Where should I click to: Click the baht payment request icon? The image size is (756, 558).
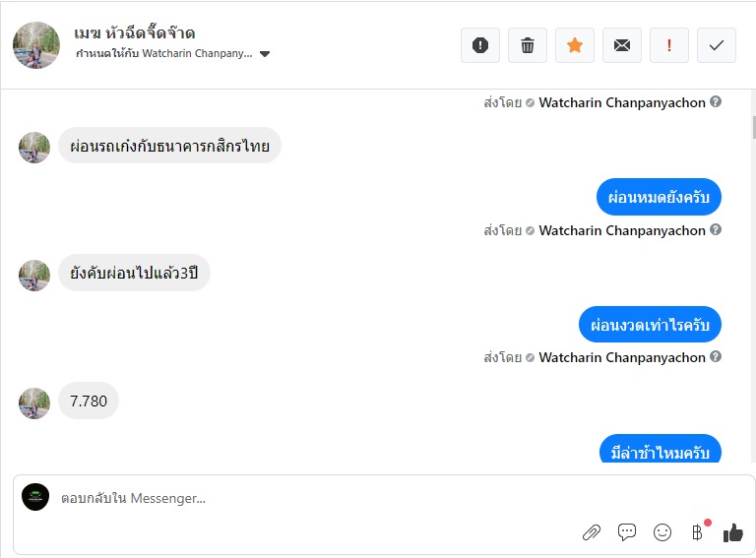(x=698, y=532)
